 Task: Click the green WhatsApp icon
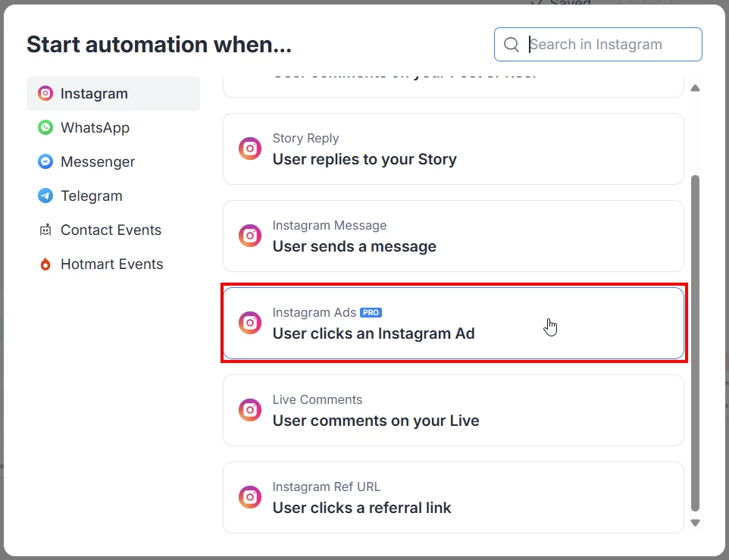tap(45, 127)
